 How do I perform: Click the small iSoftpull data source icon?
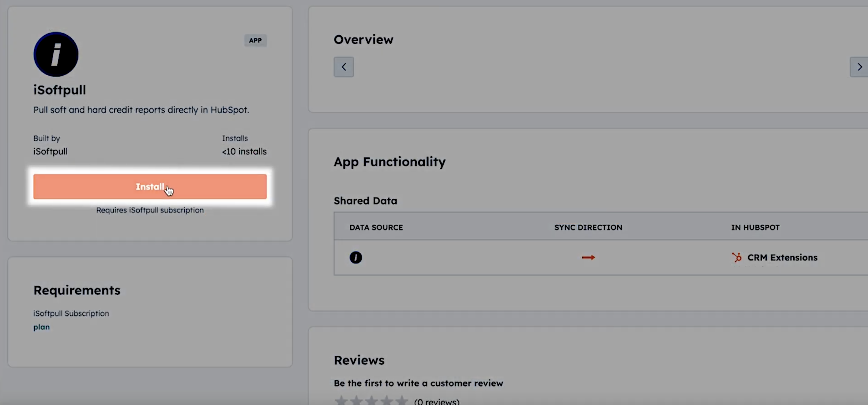[356, 257]
